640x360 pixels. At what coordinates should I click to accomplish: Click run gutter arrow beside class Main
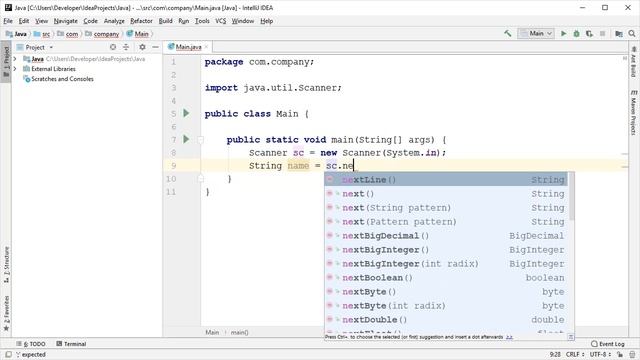[x=186, y=113]
